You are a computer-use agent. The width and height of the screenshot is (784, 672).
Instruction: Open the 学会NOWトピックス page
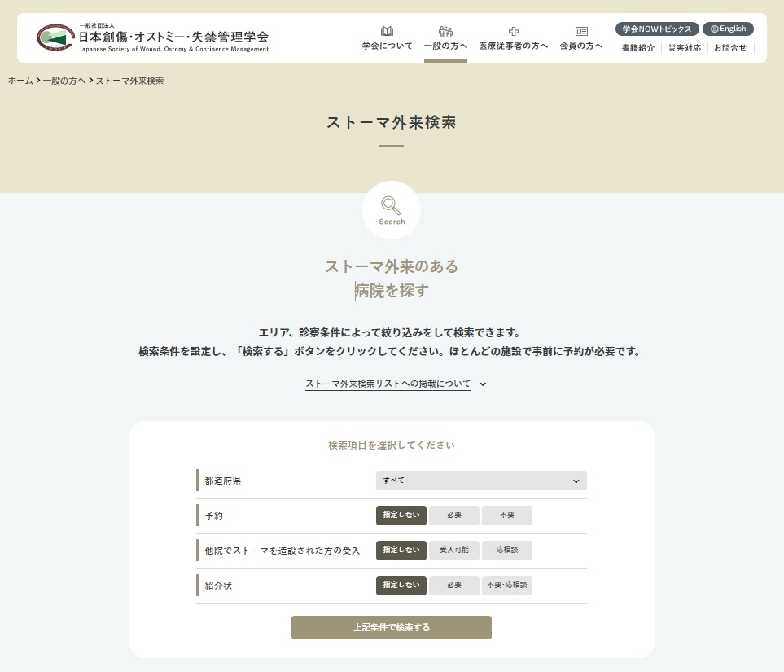[657, 29]
